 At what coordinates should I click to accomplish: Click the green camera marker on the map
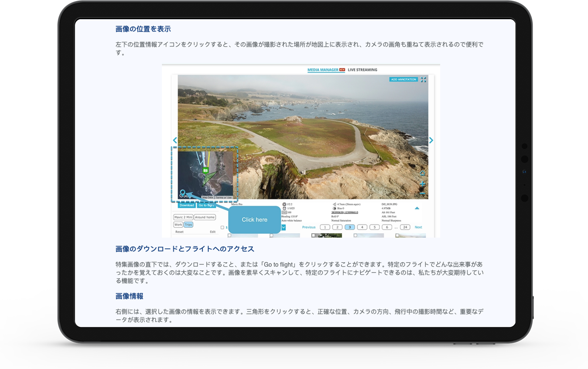point(205,170)
